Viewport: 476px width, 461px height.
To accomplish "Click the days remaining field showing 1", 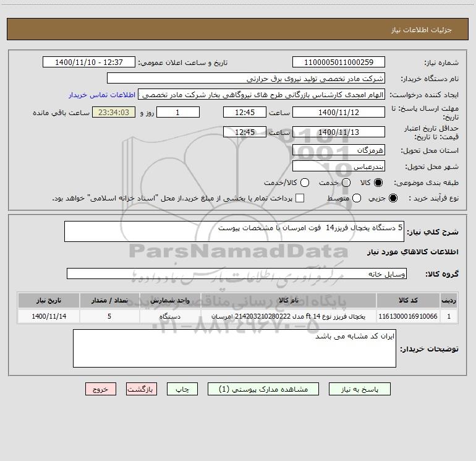I will click(178, 112).
